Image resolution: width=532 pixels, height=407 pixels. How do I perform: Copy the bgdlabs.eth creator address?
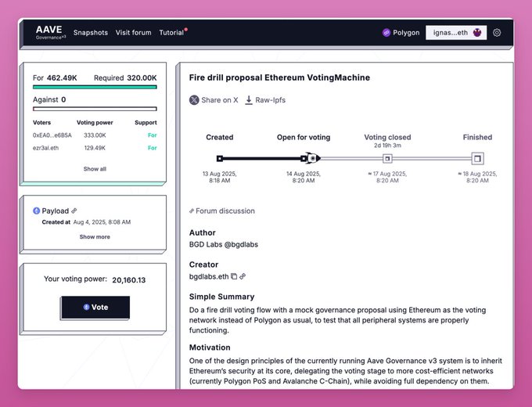(x=234, y=276)
